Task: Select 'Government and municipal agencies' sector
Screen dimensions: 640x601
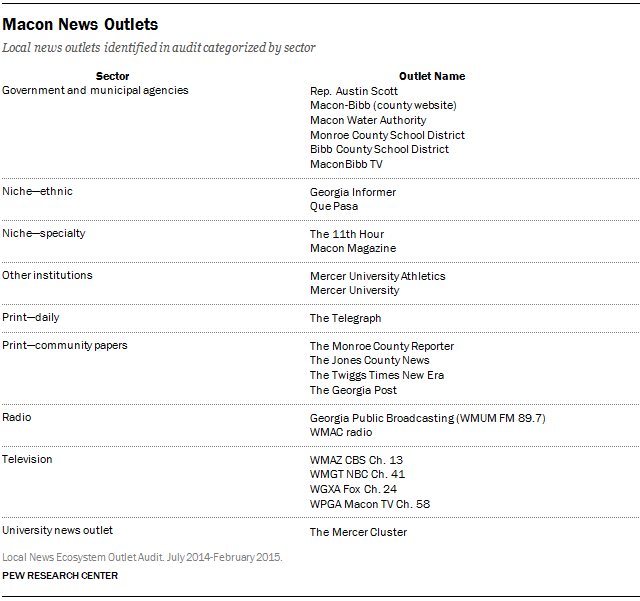Action: [x=95, y=90]
